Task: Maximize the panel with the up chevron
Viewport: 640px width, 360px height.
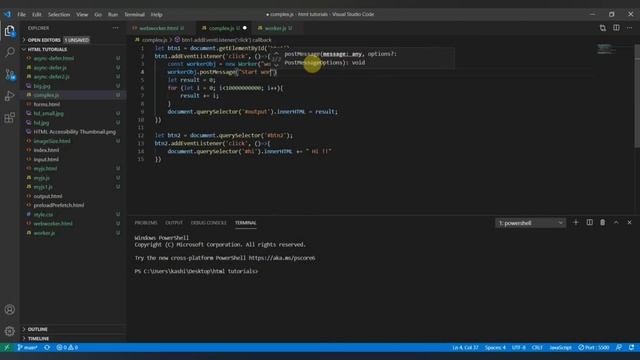Action: point(616,222)
